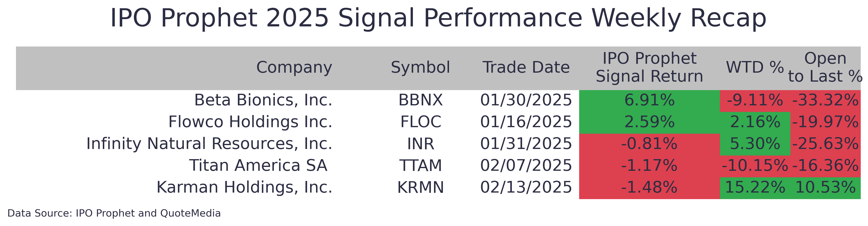Click the red -33.32% open to last cell
Viewport: 868px width, 226px height.
[x=825, y=100]
